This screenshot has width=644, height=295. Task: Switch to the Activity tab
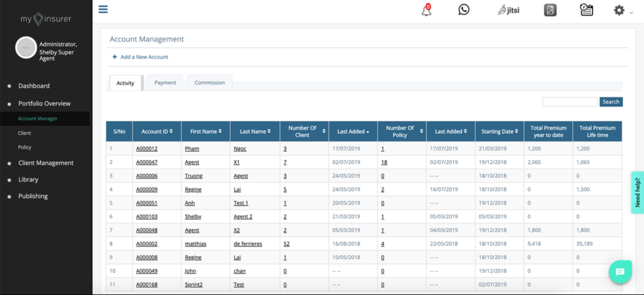[x=125, y=83]
